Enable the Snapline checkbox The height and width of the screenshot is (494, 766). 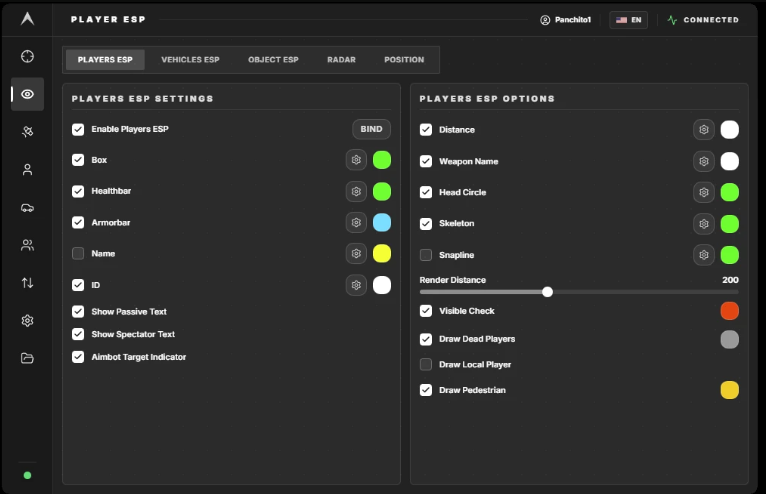(x=426, y=255)
